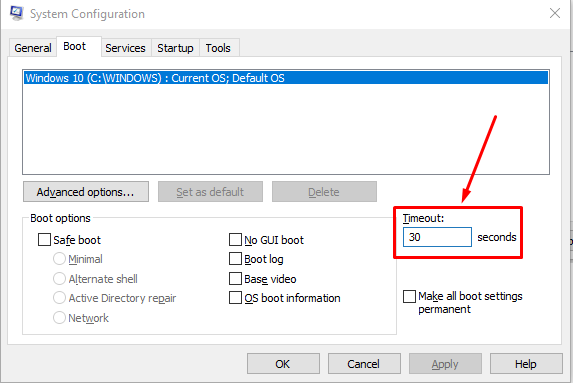Select the Windows 10 boot entry
The height and width of the screenshot is (383, 573).
tap(286, 78)
